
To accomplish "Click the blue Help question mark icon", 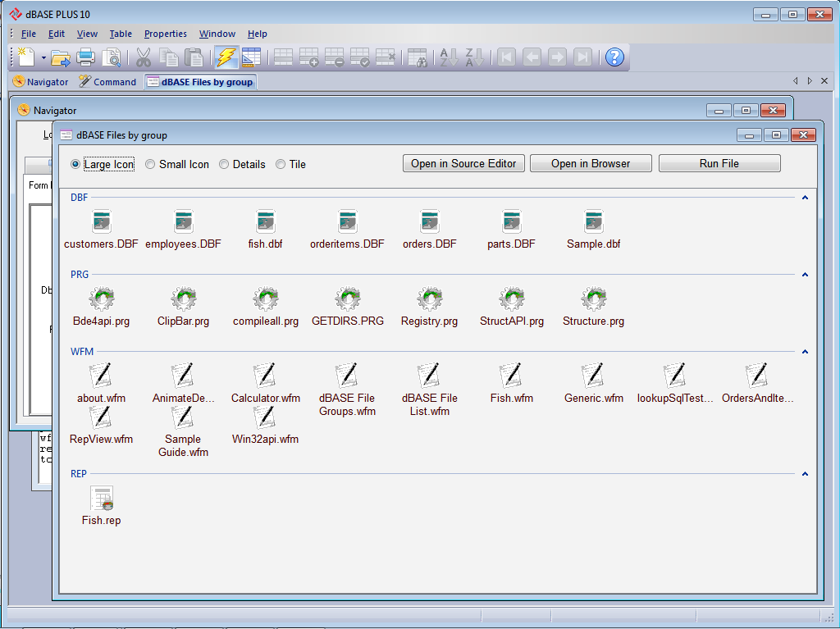I will pos(615,57).
